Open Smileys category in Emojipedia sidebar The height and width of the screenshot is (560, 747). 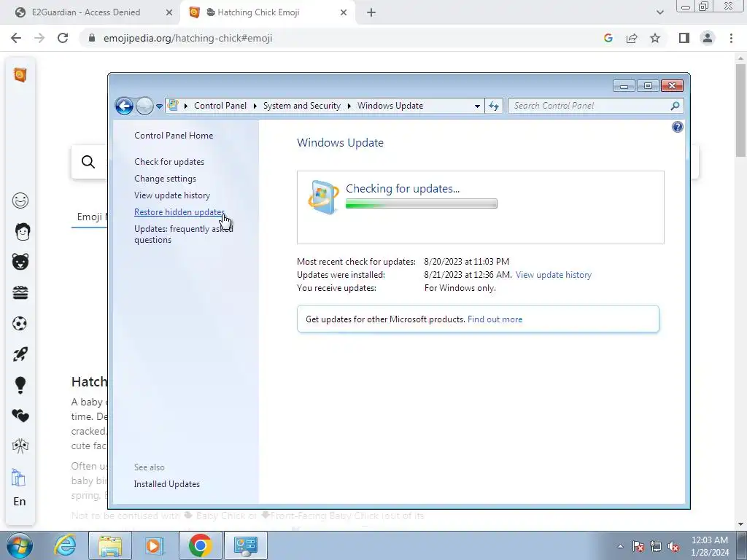point(20,201)
